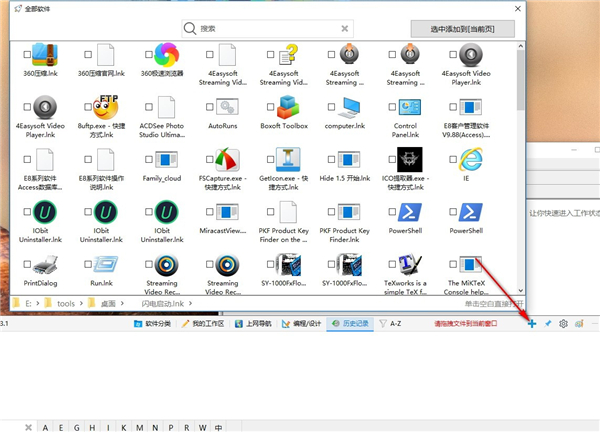Open the 编程/设计 tab
600x432 pixels.
pyautogui.click(x=302, y=324)
